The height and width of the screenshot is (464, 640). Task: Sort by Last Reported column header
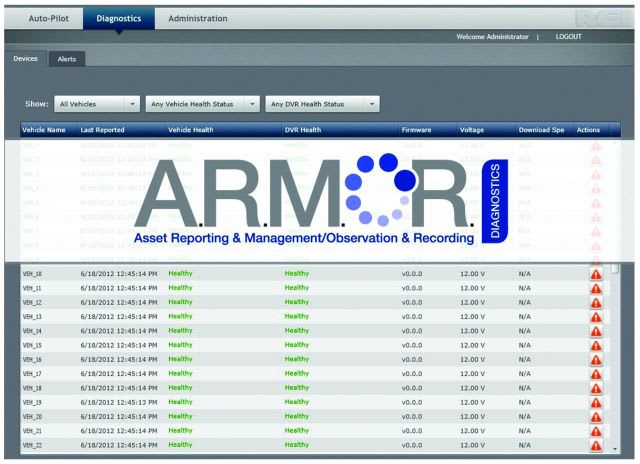pyautogui.click(x=121, y=130)
